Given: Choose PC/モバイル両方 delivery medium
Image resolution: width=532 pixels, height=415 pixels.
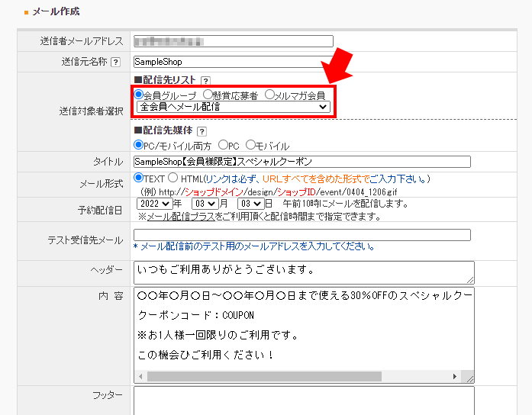Looking at the screenshot, I should coord(138,145).
